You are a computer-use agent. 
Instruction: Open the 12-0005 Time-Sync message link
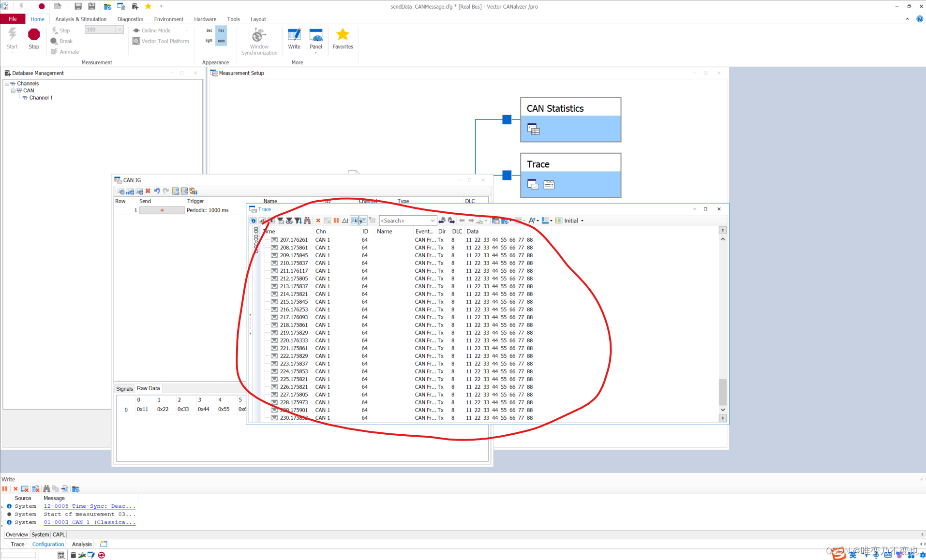pos(90,506)
